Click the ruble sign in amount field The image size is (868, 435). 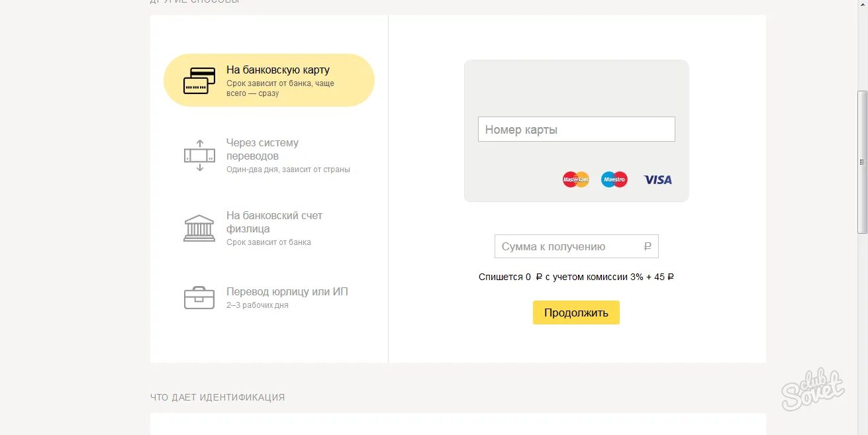click(648, 246)
